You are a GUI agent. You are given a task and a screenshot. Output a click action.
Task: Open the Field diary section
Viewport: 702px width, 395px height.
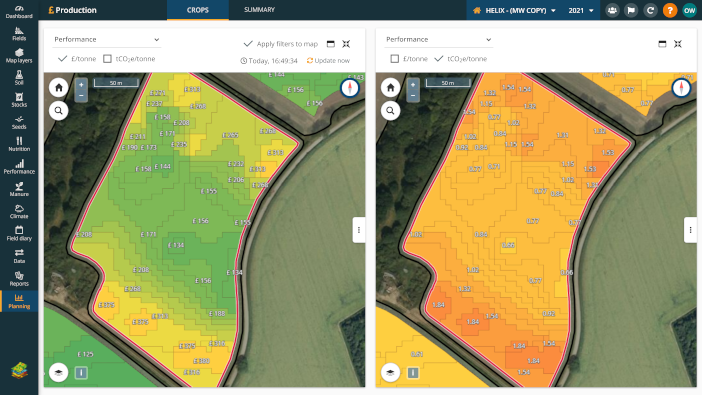click(x=19, y=234)
